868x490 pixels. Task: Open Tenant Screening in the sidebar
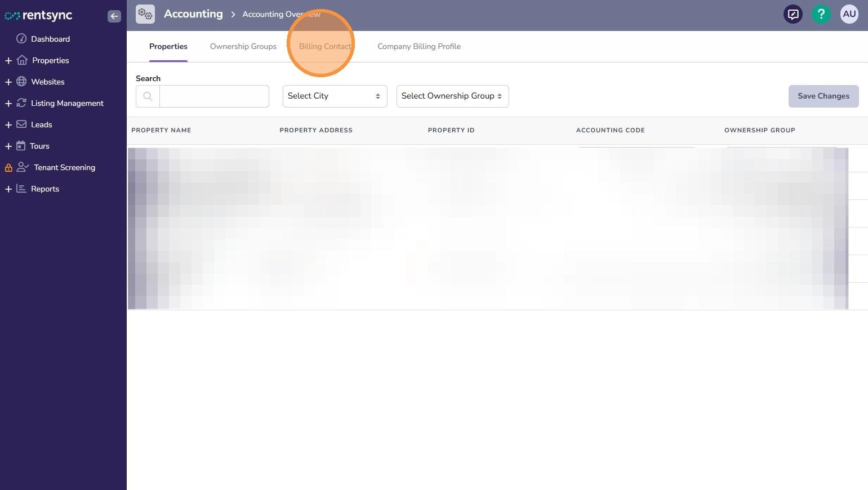[x=64, y=167]
